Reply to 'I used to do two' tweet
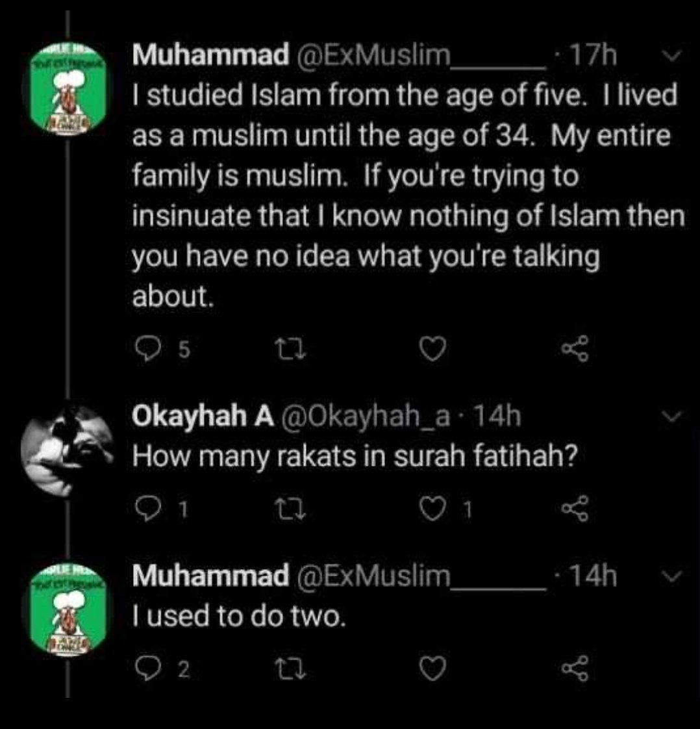Screen dimensions: 700x729 (147, 669)
